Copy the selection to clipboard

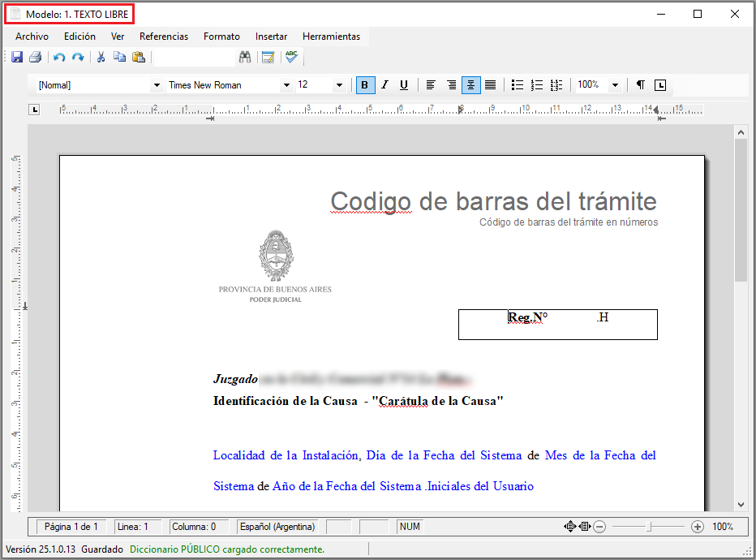tap(119, 58)
